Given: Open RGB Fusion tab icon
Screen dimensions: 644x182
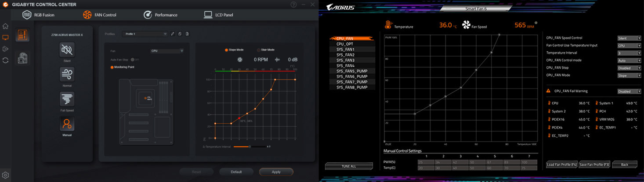Looking at the screenshot, I should click(27, 14).
